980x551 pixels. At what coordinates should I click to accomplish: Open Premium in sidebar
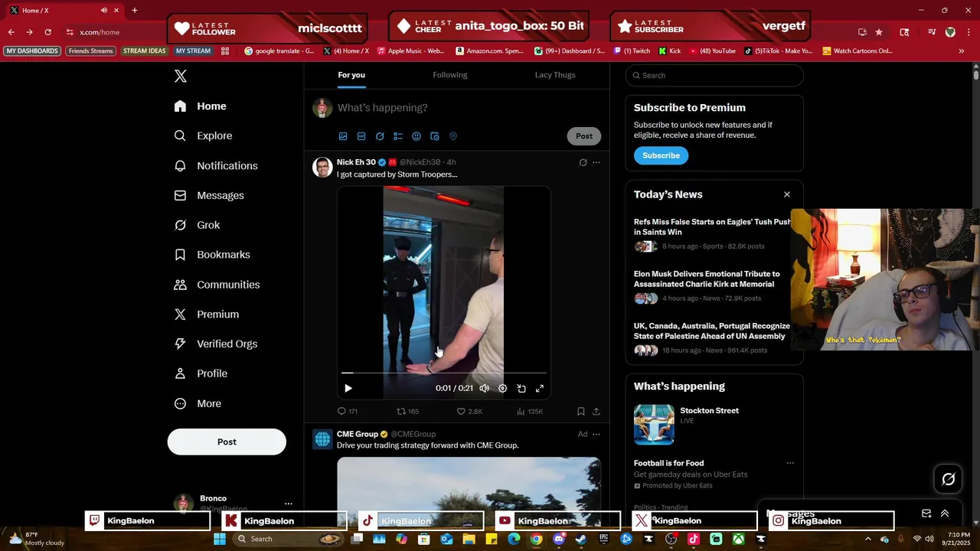[x=206, y=315]
